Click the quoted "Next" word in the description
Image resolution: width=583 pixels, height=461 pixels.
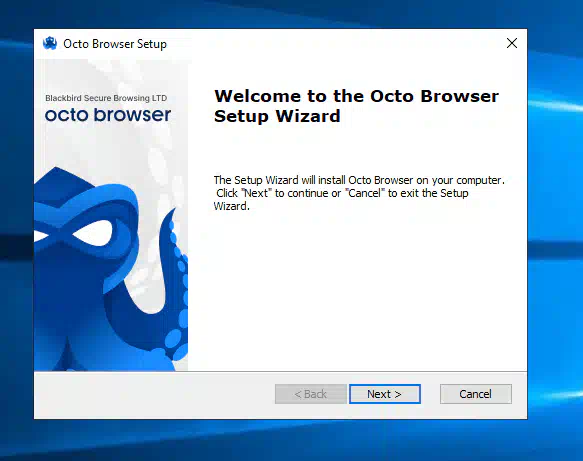(x=257, y=193)
